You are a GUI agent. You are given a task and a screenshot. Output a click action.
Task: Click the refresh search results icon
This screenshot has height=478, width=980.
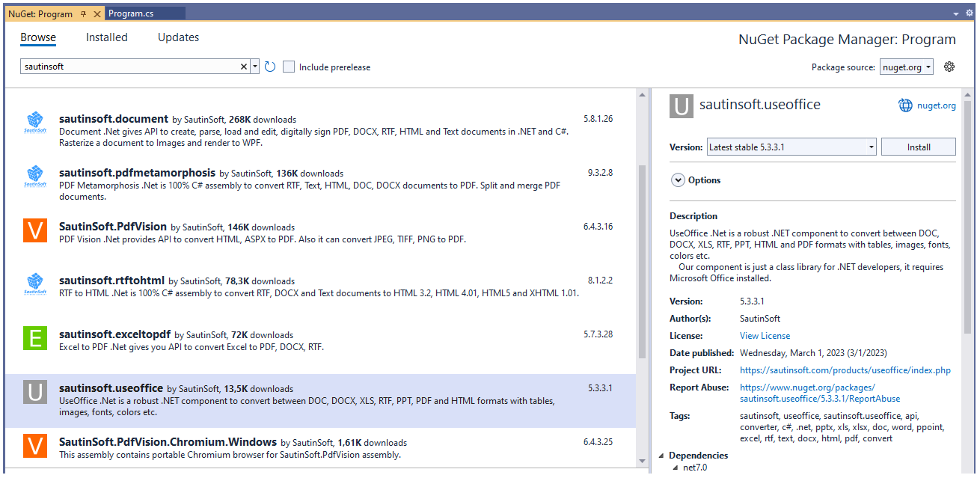[x=269, y=67]
